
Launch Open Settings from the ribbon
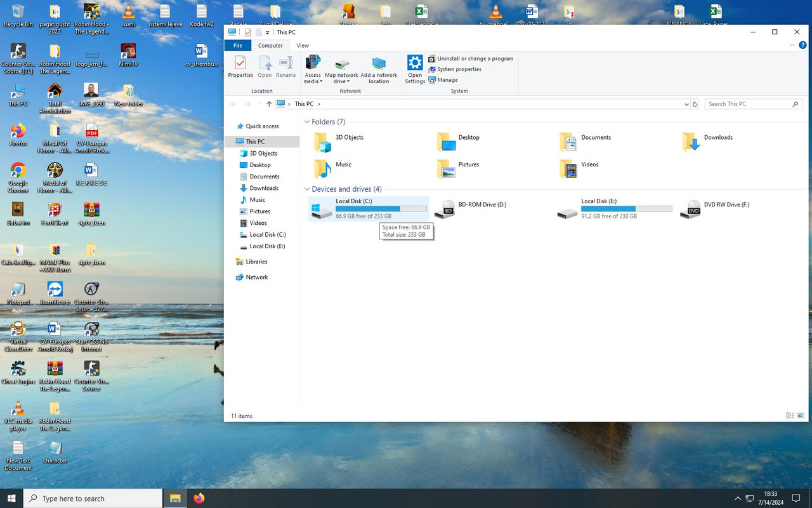click(415, 69)
